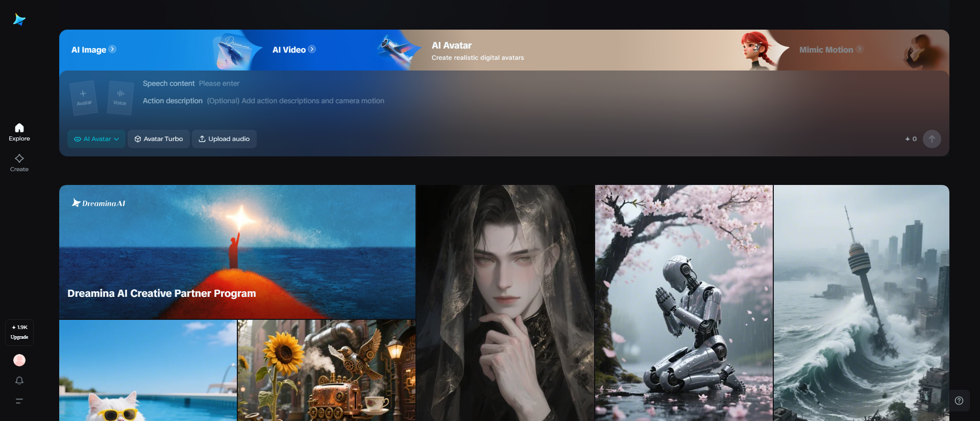Click the Upload audio button
The height and width of the screenshot is (421, 980).
pyautogui.click(x=224, y=139)
